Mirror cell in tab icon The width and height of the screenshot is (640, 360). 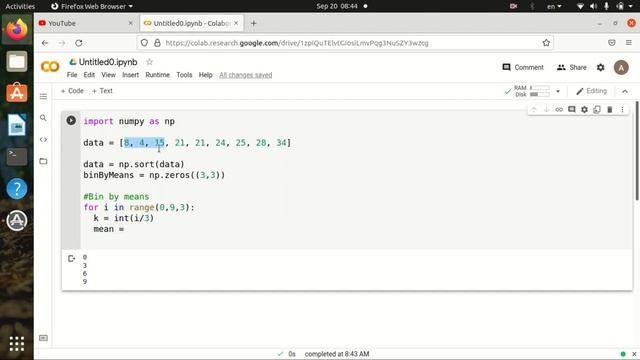pos(597,109)
